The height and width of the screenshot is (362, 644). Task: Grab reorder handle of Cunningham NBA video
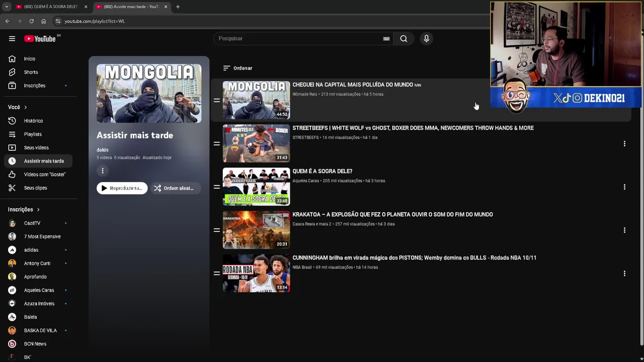click(x=216, y=274)
